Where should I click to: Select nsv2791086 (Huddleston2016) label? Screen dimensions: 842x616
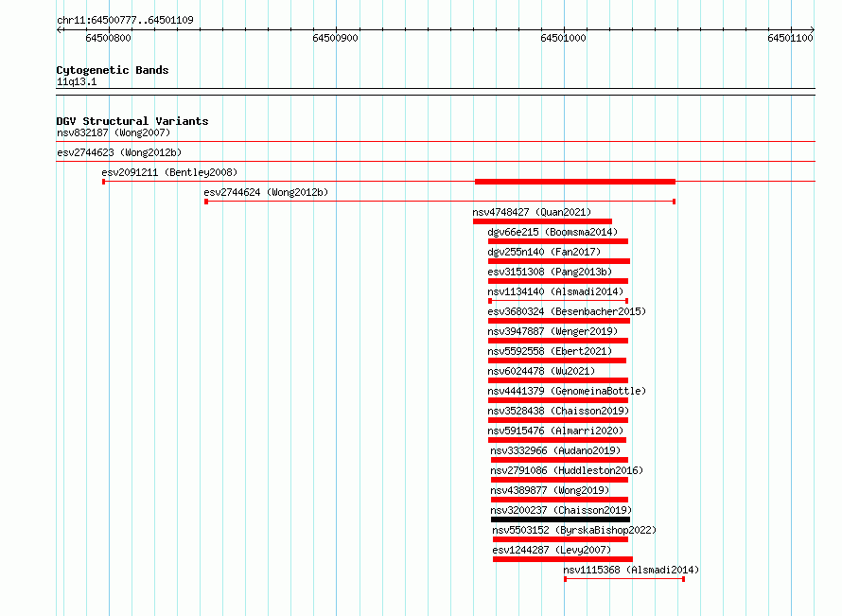[567, 470]
